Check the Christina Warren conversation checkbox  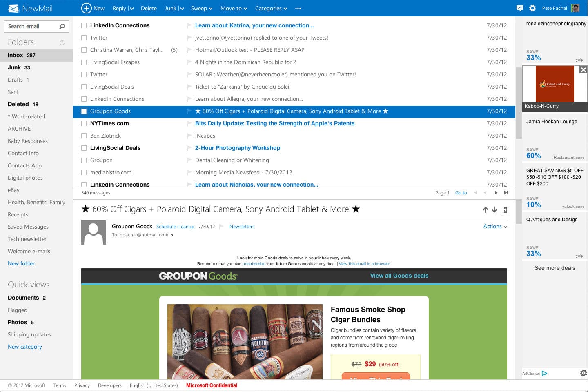[84, 50]
